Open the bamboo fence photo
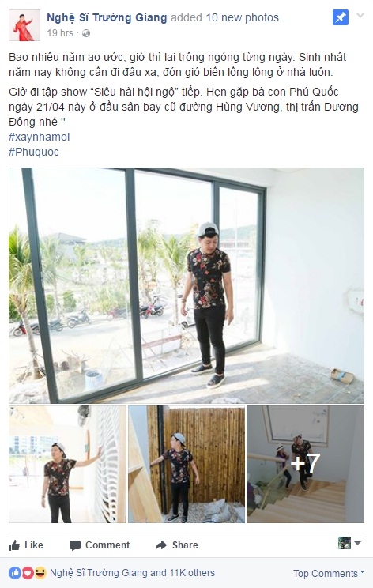Screen dimensions: 373x588 [x=186, y=464]
